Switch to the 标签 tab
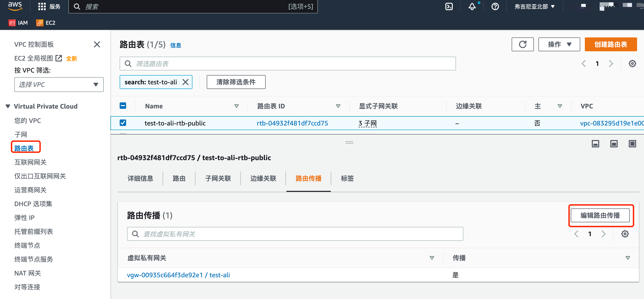 coord(347,179)
